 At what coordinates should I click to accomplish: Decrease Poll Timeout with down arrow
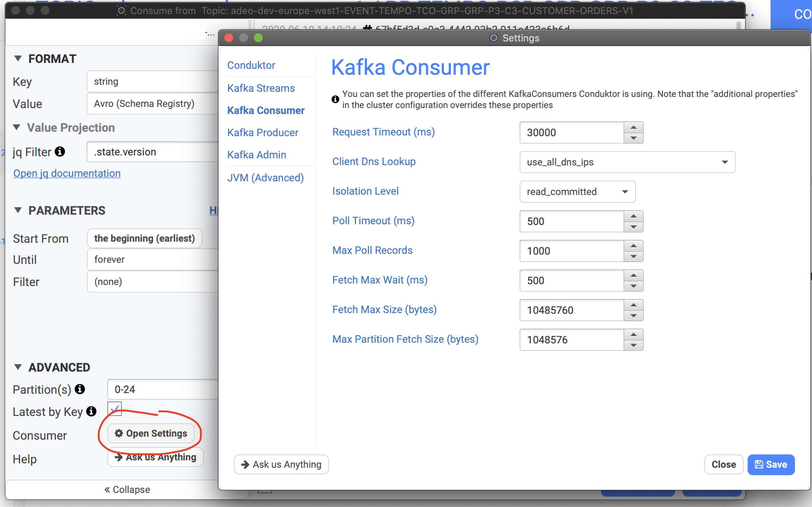(634, 227)
